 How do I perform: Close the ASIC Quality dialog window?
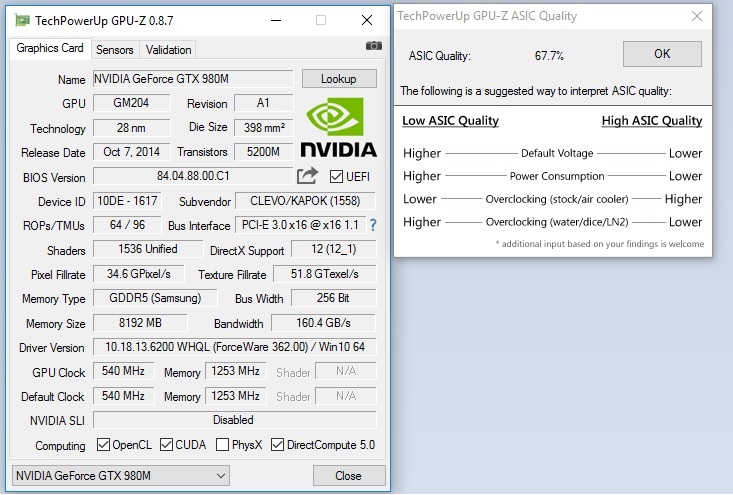tap(697, 16)
